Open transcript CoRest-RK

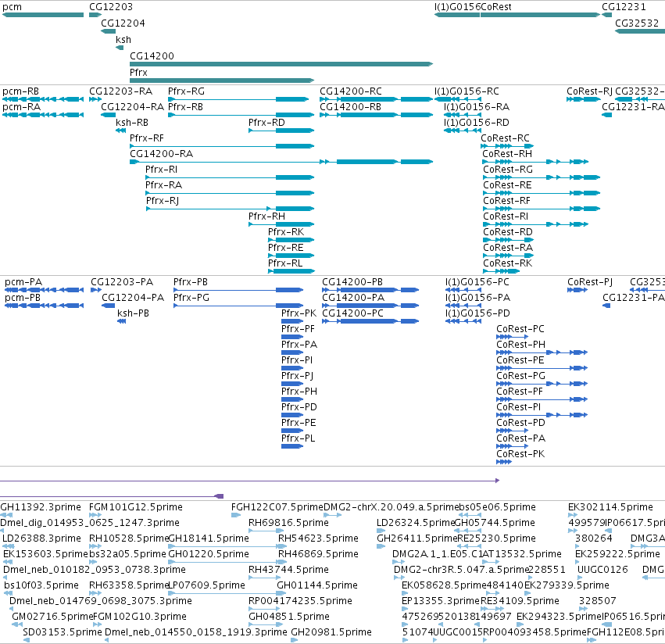[502, 271]
